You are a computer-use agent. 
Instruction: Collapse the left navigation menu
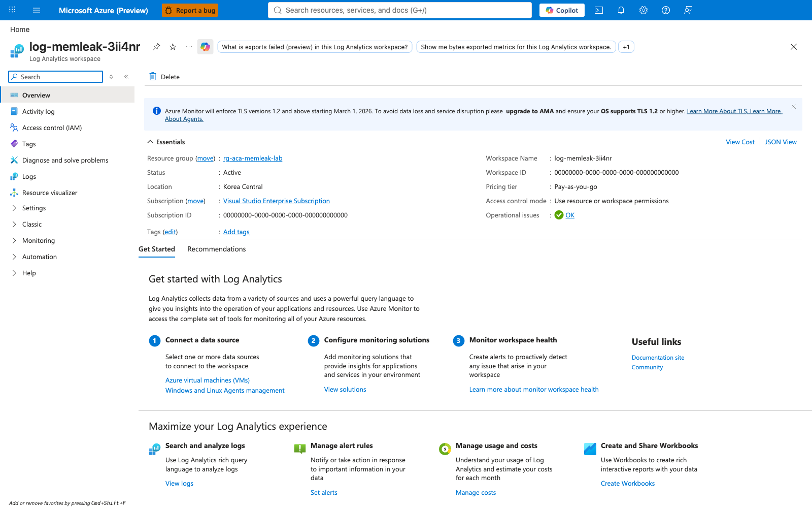click(x=126, y=77)
